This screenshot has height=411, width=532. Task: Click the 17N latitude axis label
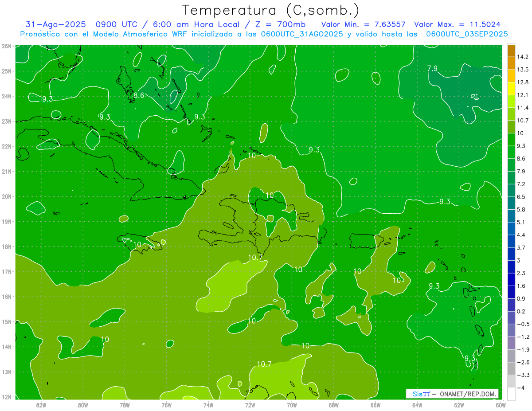coord(6,272)
